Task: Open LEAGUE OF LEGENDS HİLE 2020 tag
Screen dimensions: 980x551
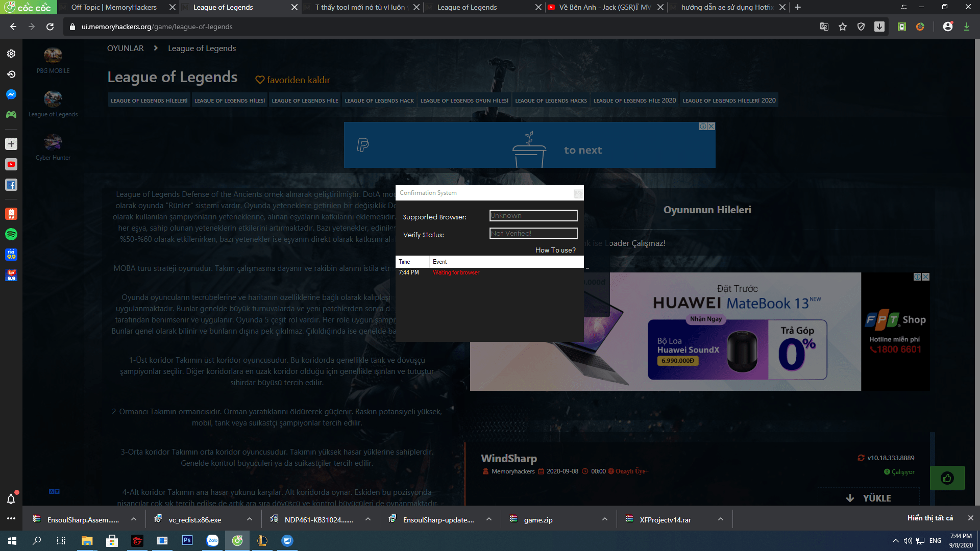Action: (634, 101)
